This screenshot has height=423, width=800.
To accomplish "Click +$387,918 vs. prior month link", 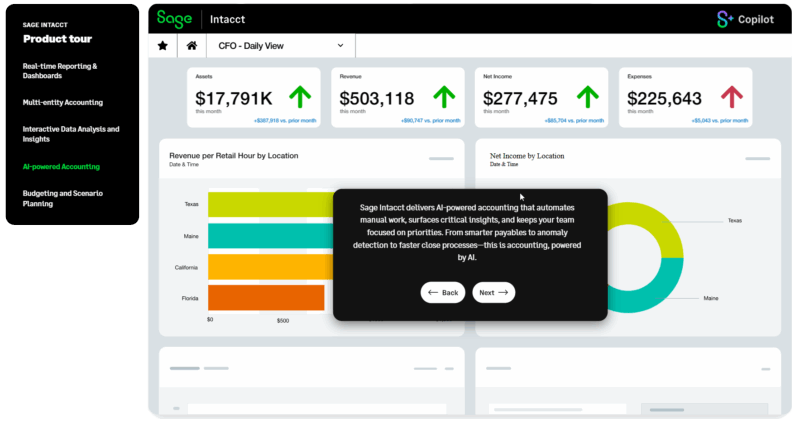I will 285,121.
